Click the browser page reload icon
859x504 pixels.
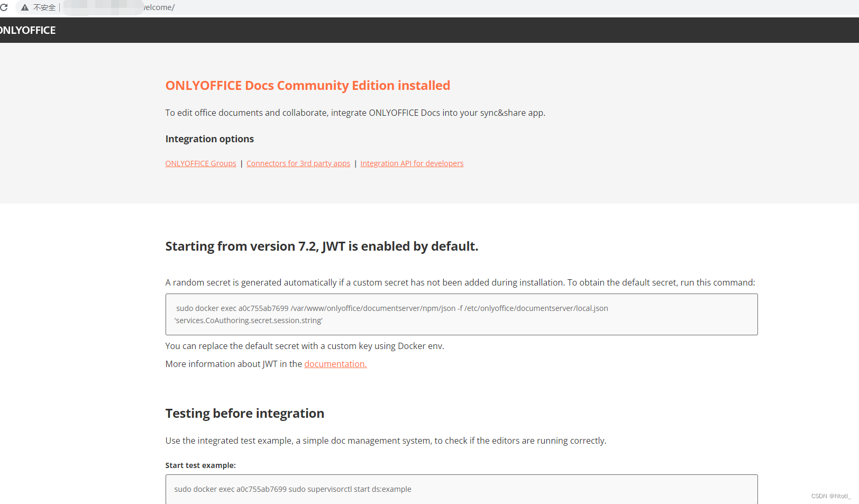[5, 7]
